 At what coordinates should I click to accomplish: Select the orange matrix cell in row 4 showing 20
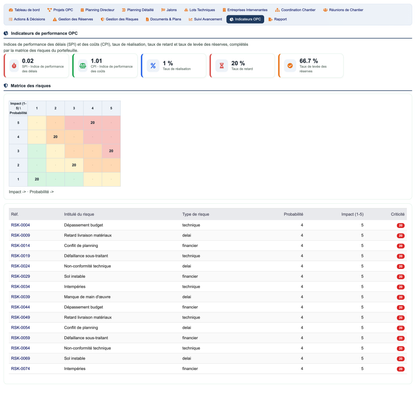click(x=55, y=137)
